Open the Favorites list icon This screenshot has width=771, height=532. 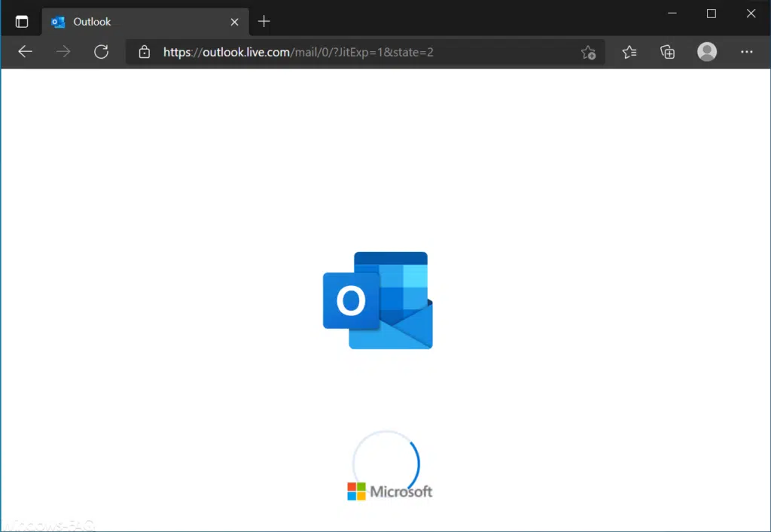point(629,52)
